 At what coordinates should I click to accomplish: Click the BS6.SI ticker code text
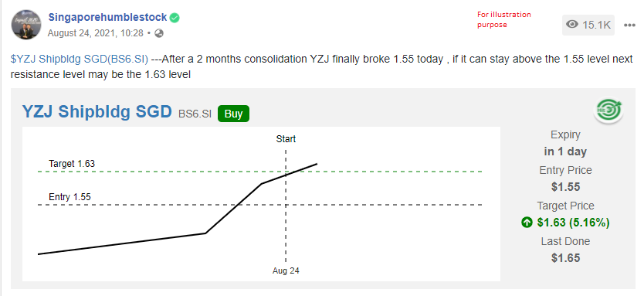pos(195,114)
